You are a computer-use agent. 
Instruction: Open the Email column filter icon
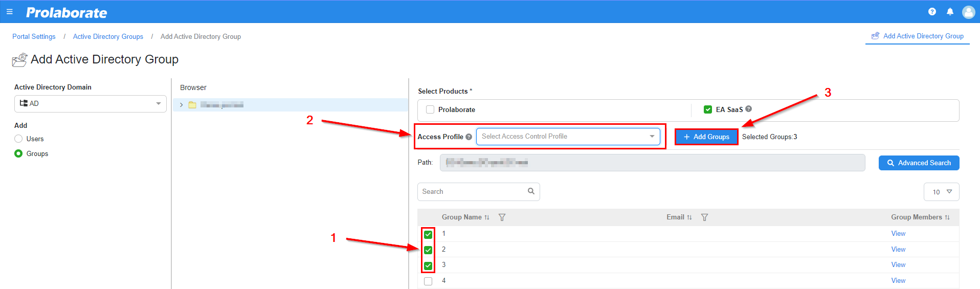(x=704, y=217)
